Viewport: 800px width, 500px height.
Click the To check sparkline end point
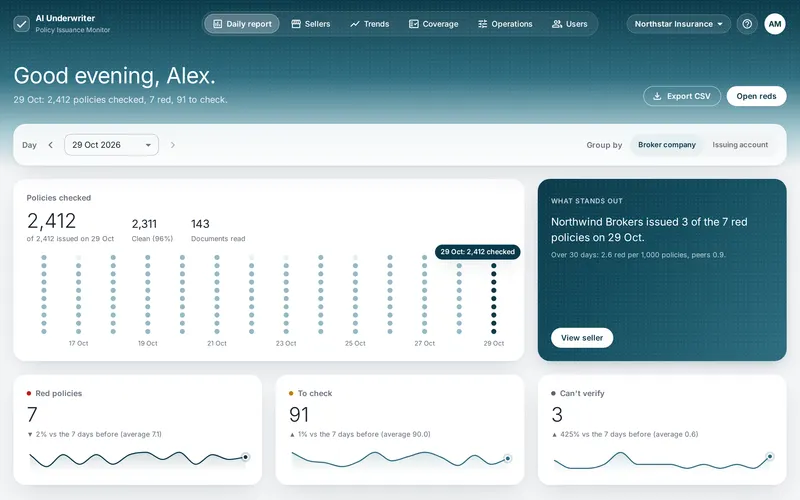tap(508, 458)
